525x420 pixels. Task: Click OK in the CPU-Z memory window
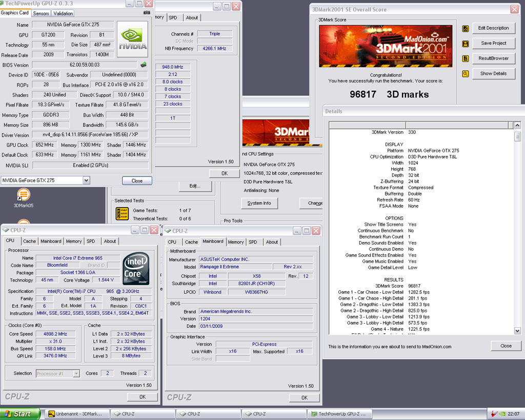tap(225, 173)
